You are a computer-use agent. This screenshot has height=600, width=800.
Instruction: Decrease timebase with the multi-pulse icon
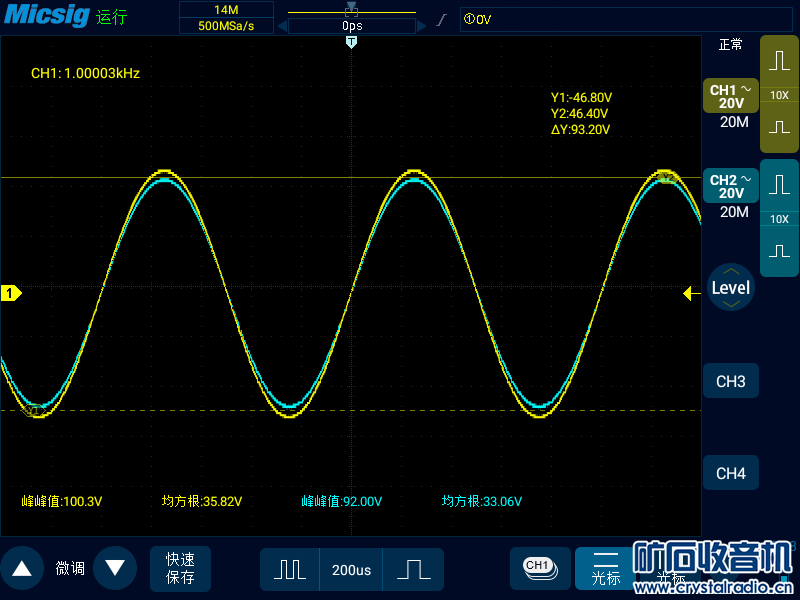point(290,569)
